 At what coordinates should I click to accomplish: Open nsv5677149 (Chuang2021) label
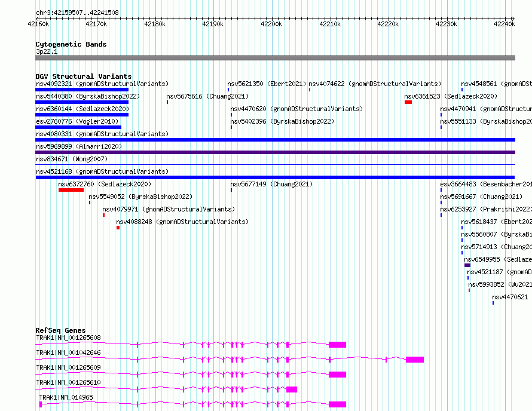[x=271, y=184]
